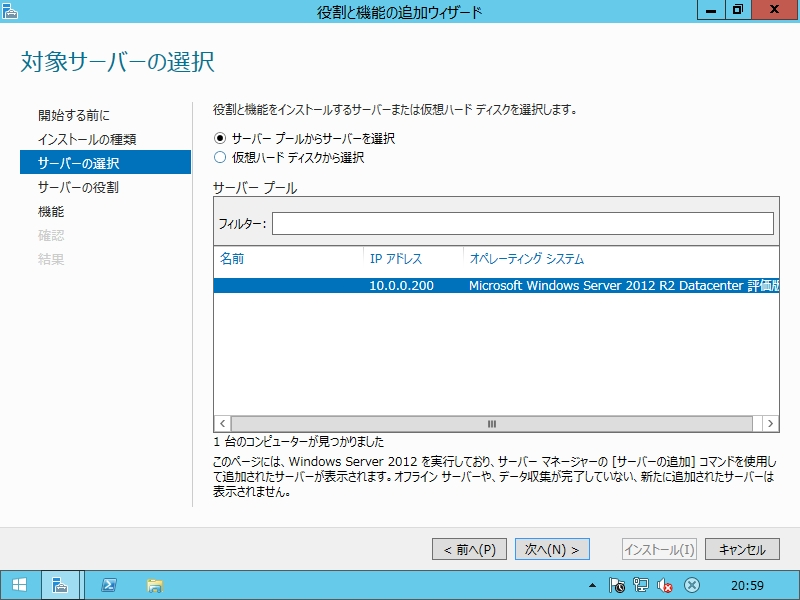The image size is (800, 600).
Task: Cancel the wizard with キャンセル button
Action: click(x=742, y=549)
